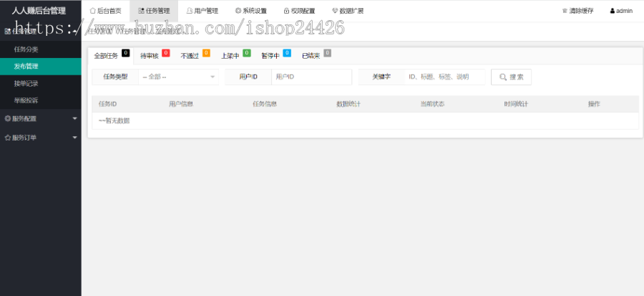The image size is (644, 296).
Task: Switch to the 不通过 tab
Action: pos(195,56)
